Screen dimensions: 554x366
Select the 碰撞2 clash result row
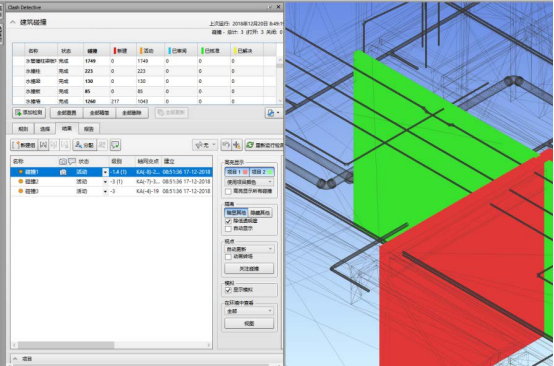[111, 182]
